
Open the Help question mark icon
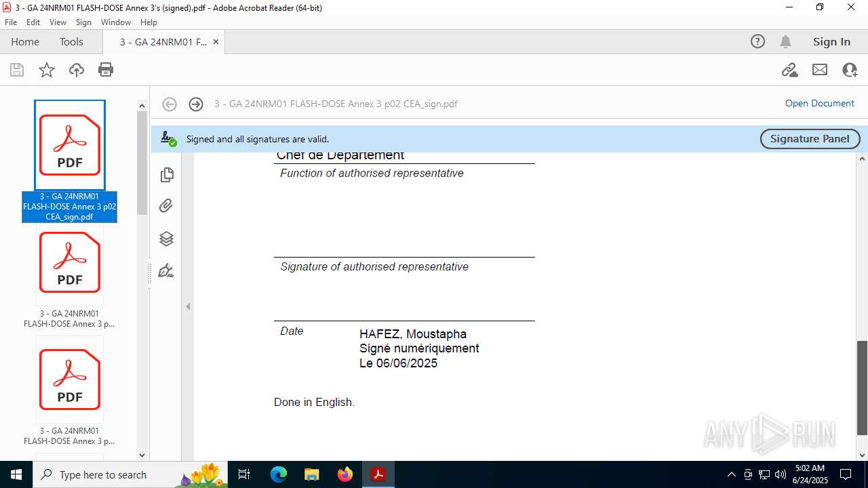757,41
